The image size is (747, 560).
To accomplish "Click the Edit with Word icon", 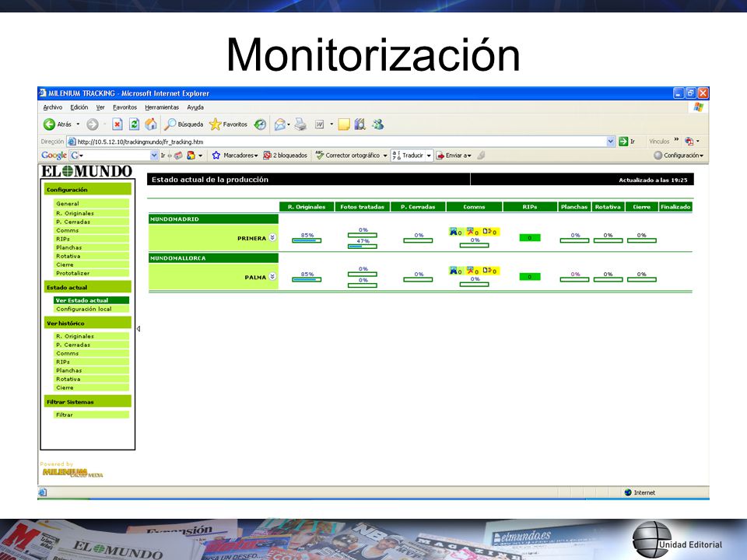I will pos(319,124).
